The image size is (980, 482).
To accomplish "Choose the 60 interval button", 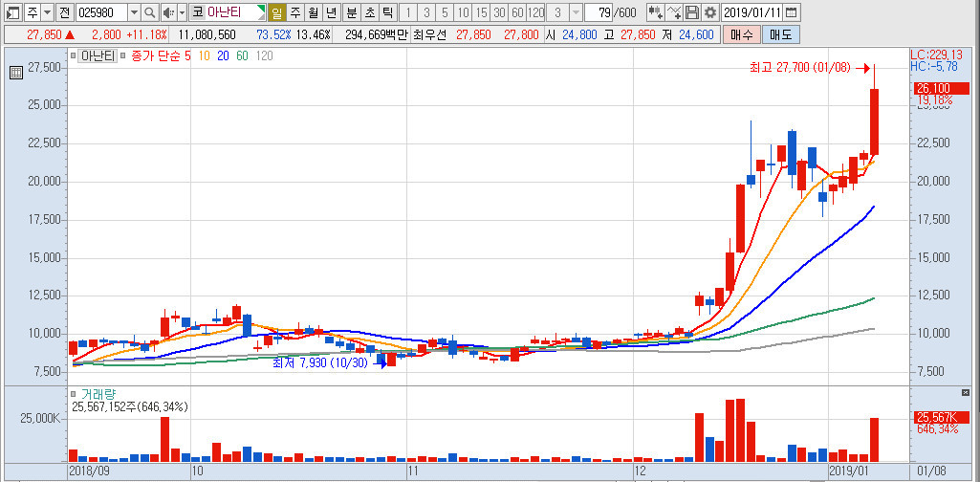I will (x=517, y=11).
